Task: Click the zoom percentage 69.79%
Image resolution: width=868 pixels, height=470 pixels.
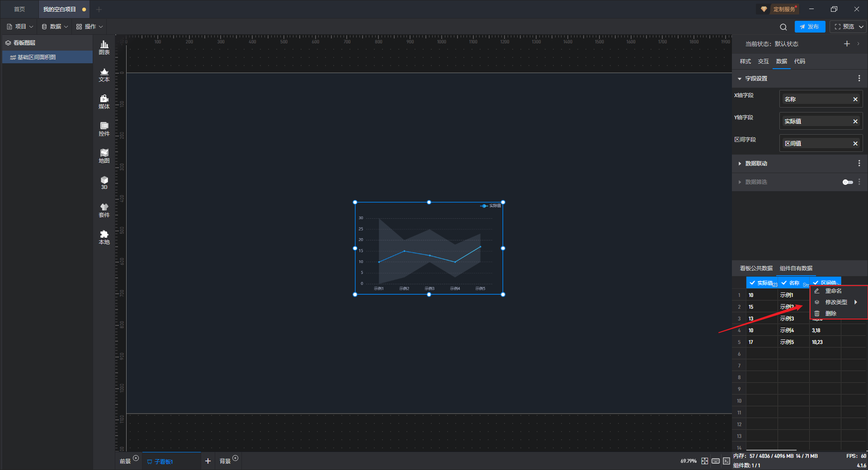Action: (689, 461)
